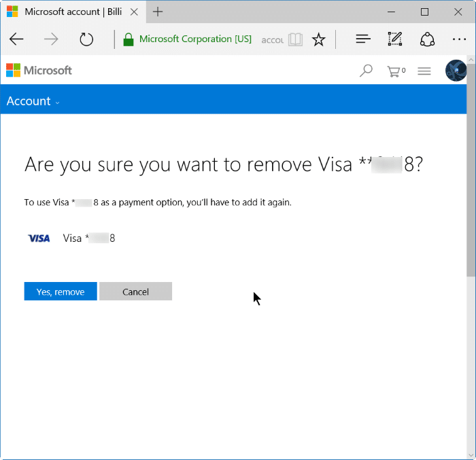Image resolution: width=476 pixels, height=460 pixels.
Task: Click the address bar URL text
Action: pyautogui.click(x=272, y=40)
